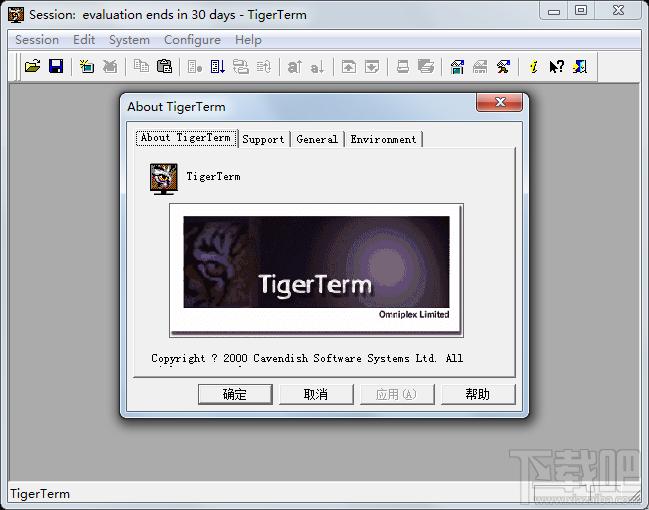Switch to the Support tab
The height and width of the screenshot is (510, 649).
[264, 139]
